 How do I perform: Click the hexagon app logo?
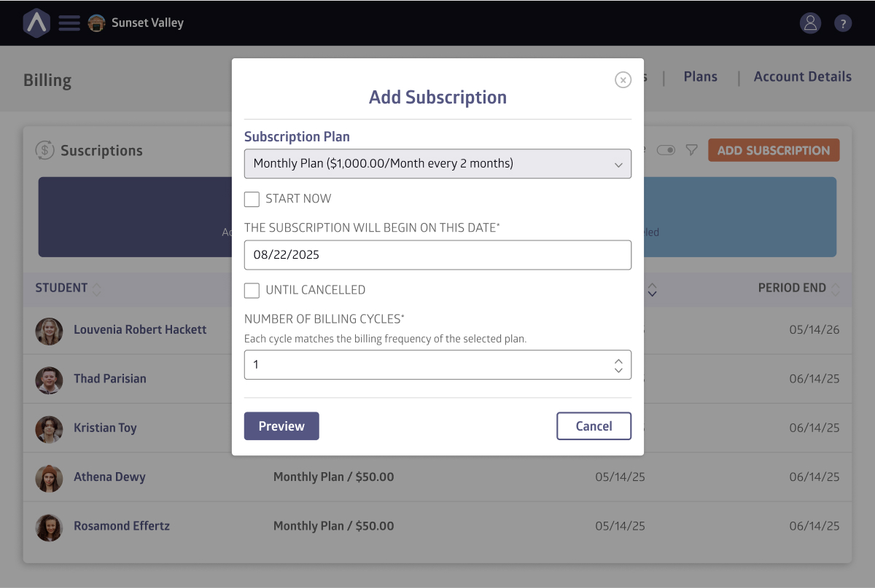pyautogui.click(x=36, y=23)
